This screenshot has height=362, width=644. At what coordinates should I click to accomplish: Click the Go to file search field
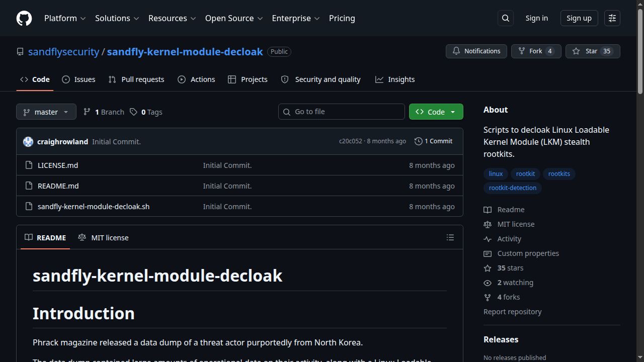click(x=342, y=112)
